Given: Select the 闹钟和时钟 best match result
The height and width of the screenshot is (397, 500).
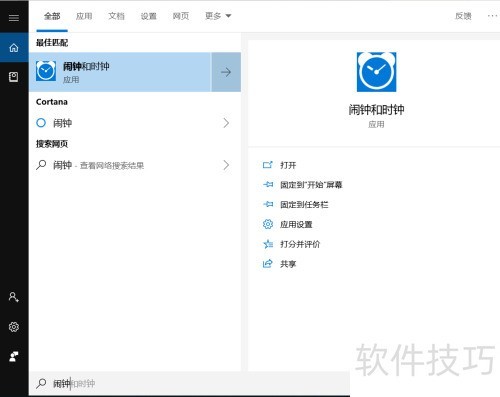Looking at the screenshot, I should pos(120,72).
